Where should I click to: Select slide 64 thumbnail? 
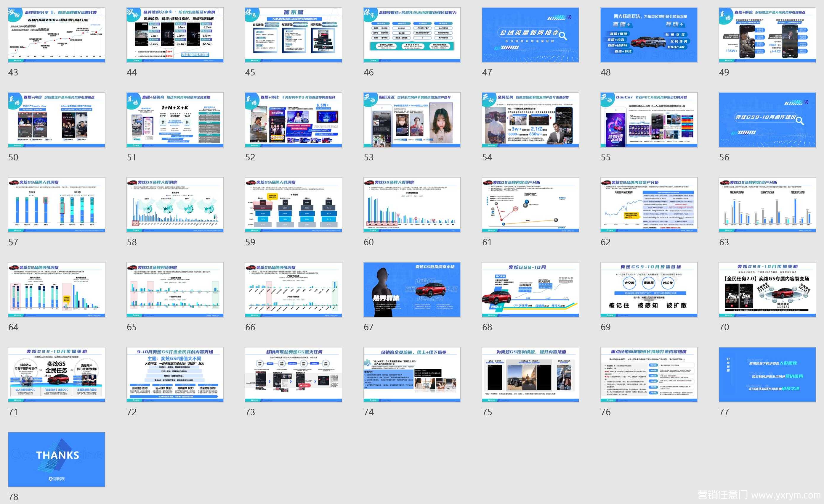coord(57,289)
